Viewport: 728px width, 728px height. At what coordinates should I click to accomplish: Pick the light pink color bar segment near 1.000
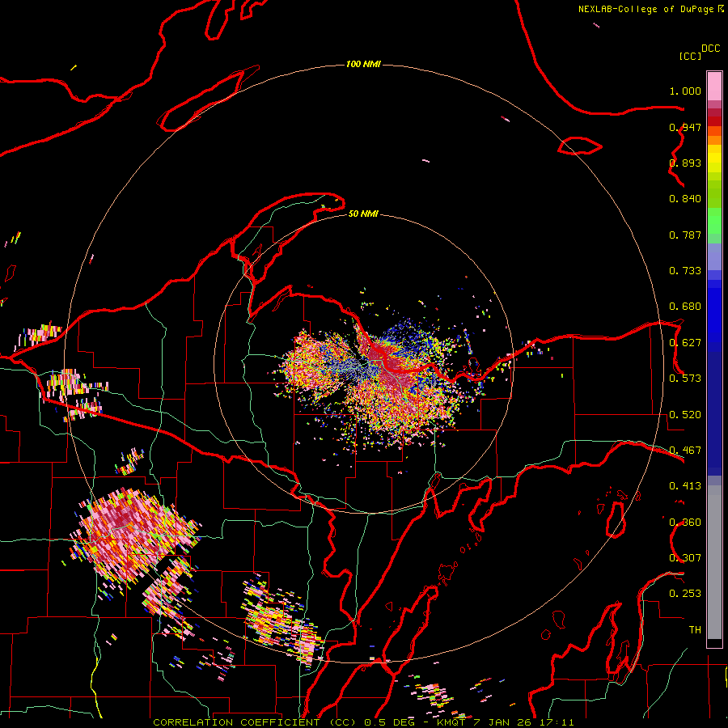click(x=714, y=87)
